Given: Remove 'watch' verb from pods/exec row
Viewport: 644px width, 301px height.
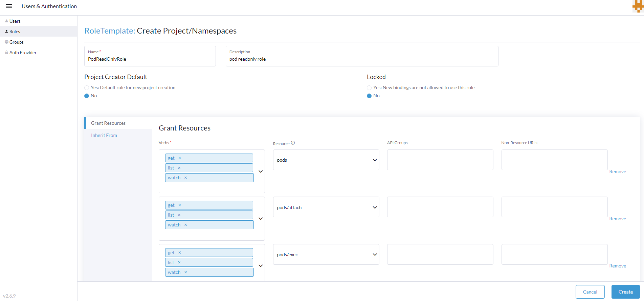Looking at the screenshot, I should click(x=186, y=272).
